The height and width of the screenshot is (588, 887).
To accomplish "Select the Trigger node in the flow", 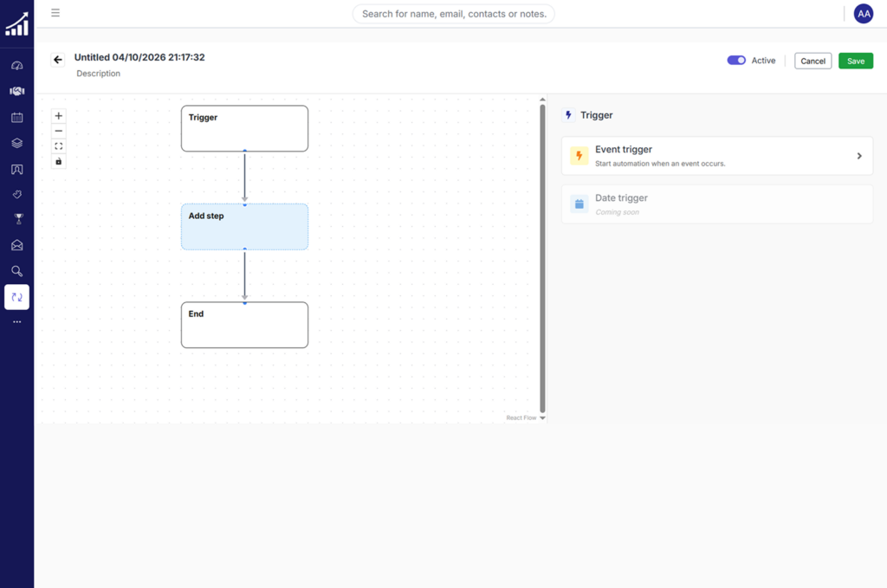I will (x=244, y=128).
